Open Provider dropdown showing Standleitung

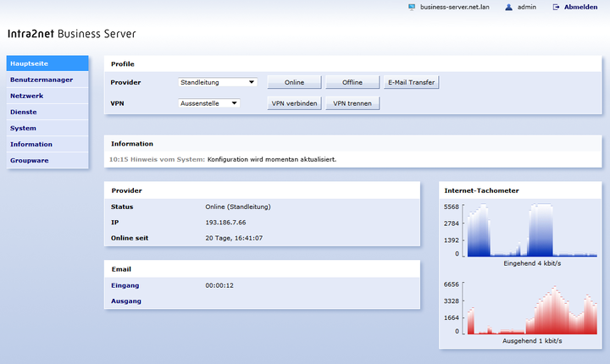coord(218,82)
